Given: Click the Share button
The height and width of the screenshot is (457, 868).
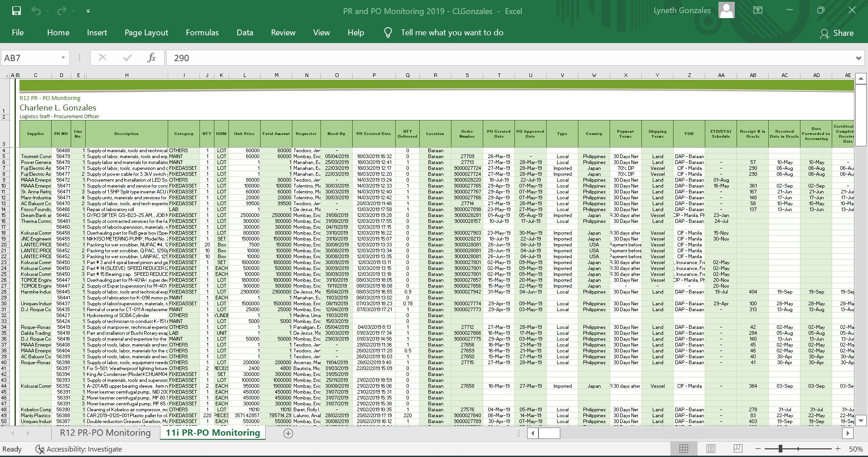Looking at the screenshot, I should click(x=837, y=33).
